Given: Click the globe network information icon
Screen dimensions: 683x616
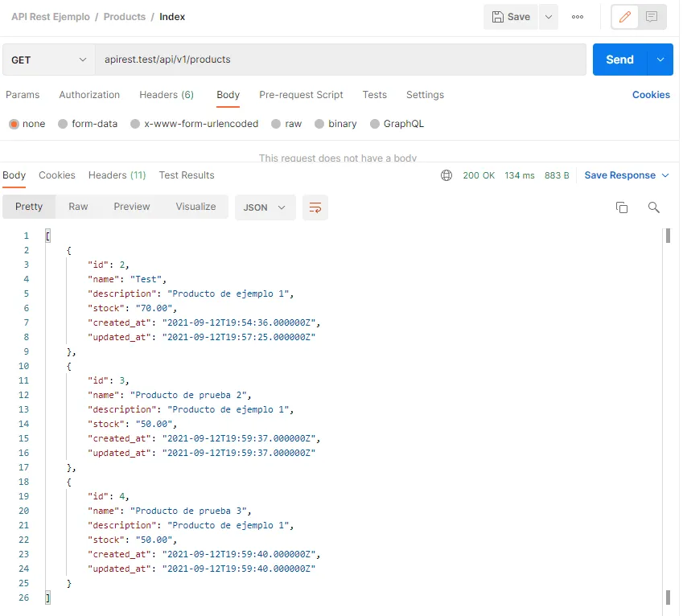Looking at the screenshot, I should click(446, 175).
